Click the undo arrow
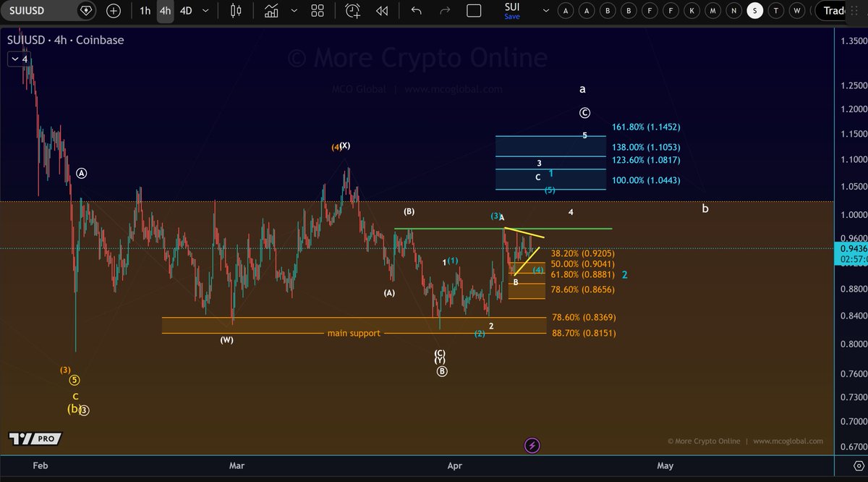 pos(416,11)
